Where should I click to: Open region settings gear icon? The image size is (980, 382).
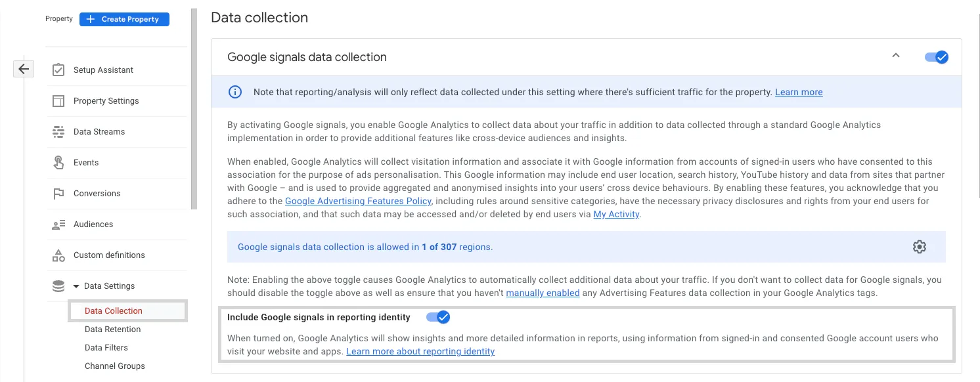[x=920, y=247]
